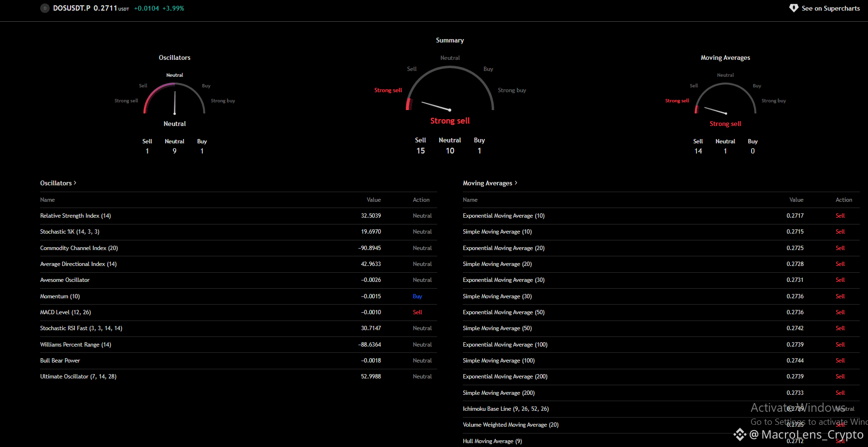Click the Summary Neutral count 10
The image size is (868, 447).
pyautogui.click(x=450, y=151)
